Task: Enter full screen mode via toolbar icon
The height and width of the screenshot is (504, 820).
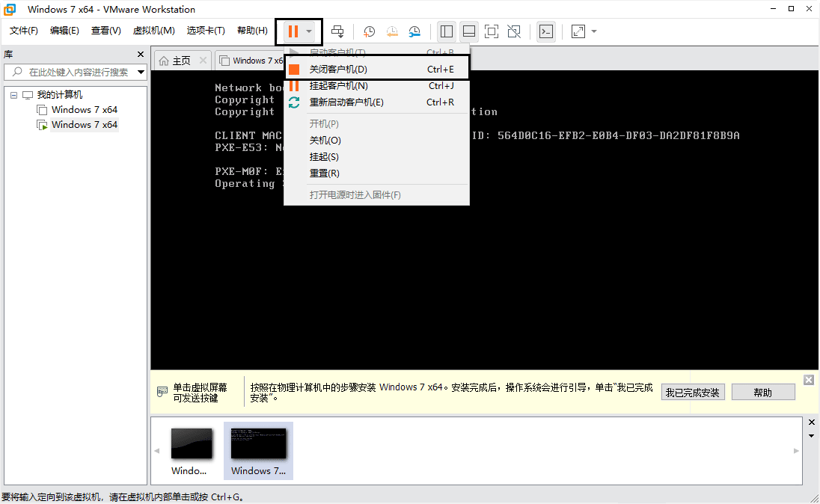Action: pos(492,31)
